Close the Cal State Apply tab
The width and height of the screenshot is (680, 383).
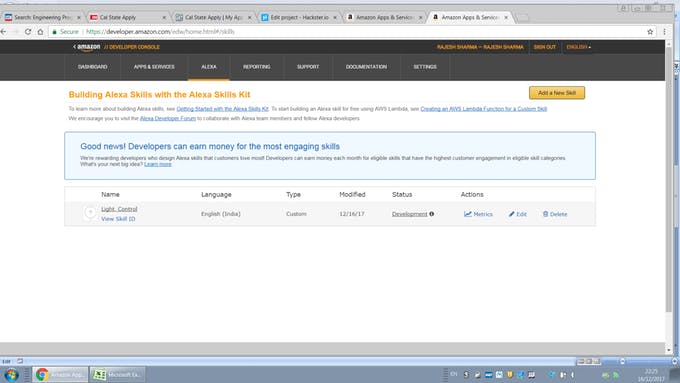point(164,17)
